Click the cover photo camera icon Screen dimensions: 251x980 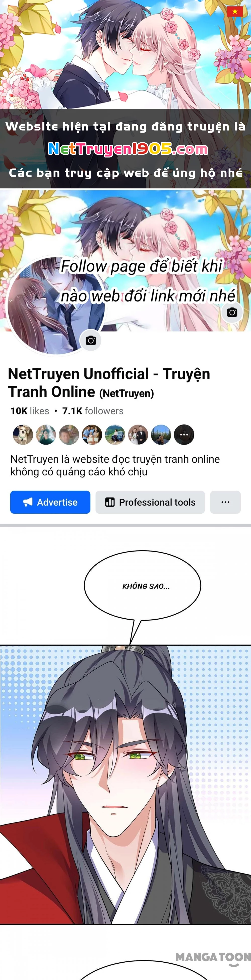(232, 312)
